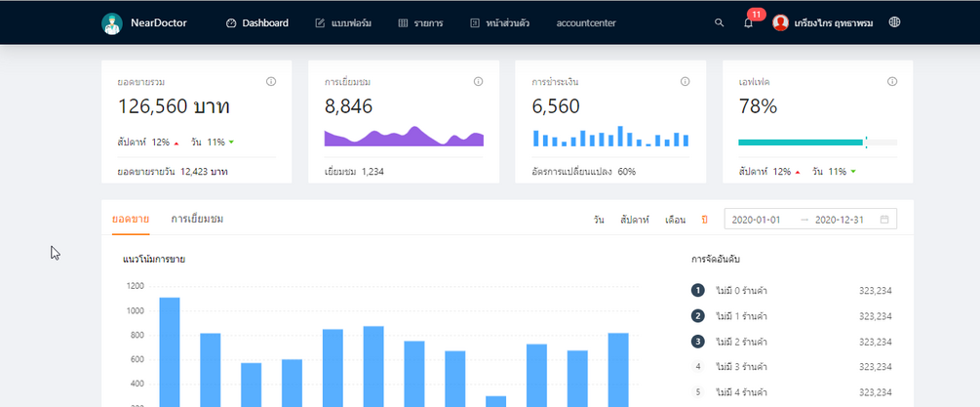Screen dimensions: 980x407
Task: Click the red user avatar picture
Action: click(x=780, y=23)
